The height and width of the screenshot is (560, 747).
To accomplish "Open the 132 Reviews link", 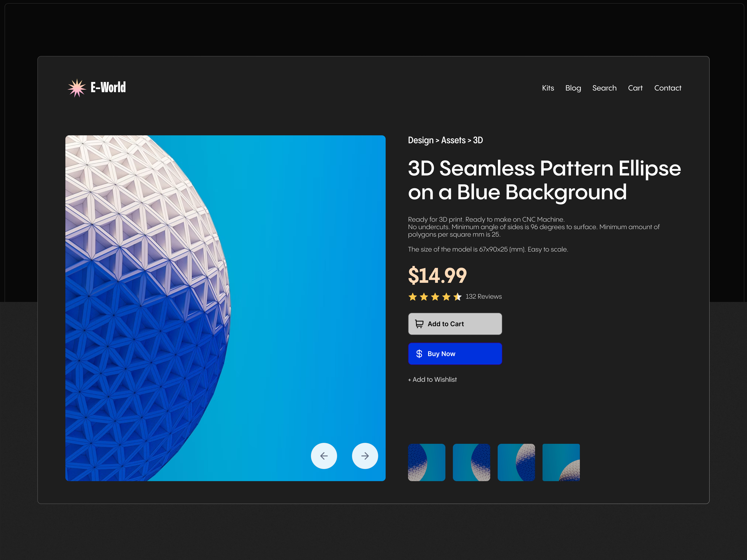I will (x=484, y=297).
